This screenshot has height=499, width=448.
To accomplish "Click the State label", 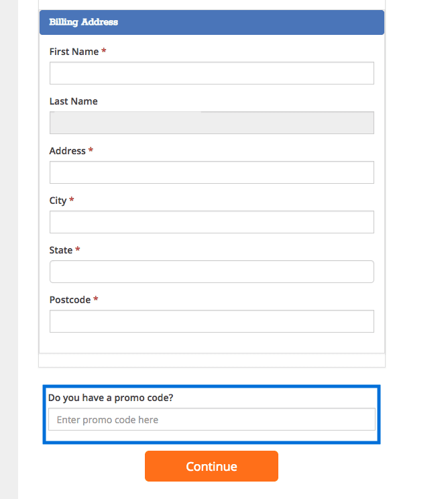I will (x=60, y=250).
